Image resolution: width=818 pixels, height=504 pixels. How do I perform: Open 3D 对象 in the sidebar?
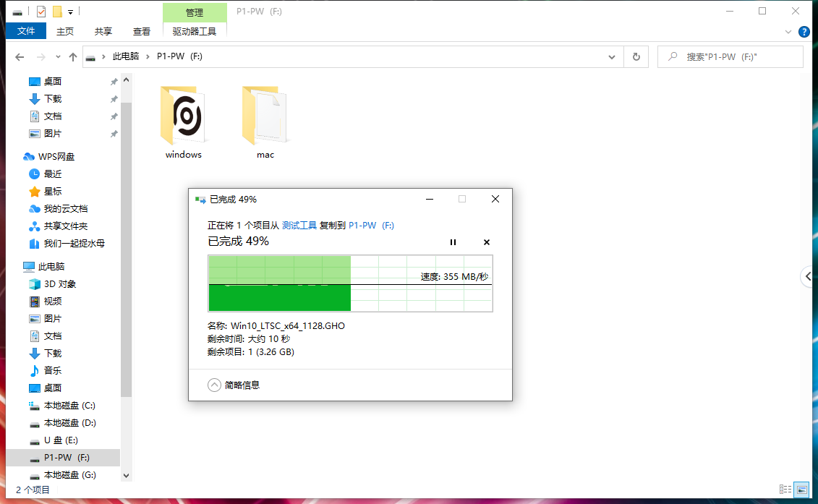[x=60, y=284]
